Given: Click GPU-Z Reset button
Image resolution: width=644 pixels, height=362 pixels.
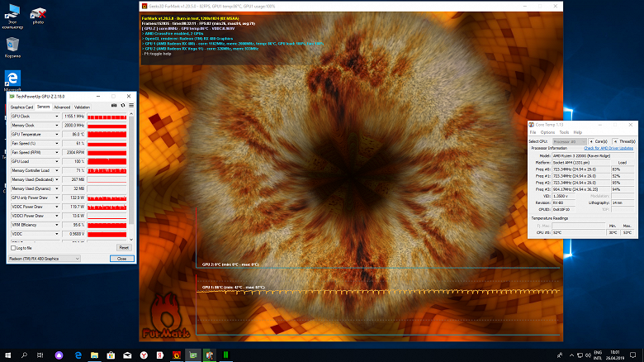Looking at the screenshot, I should pyautogui.click(x=124, y=248).
